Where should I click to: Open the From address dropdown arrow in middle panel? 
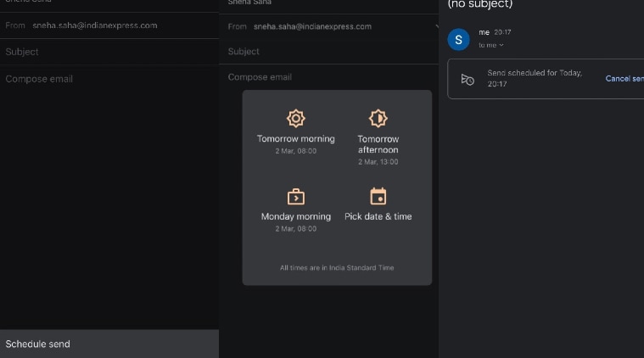click(x=436, y=27)
